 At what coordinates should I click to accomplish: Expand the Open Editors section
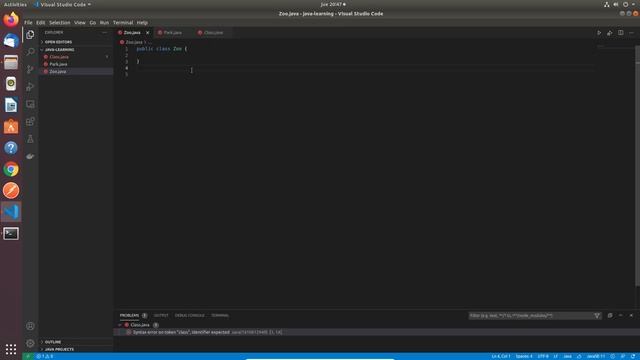coord(58,42)
